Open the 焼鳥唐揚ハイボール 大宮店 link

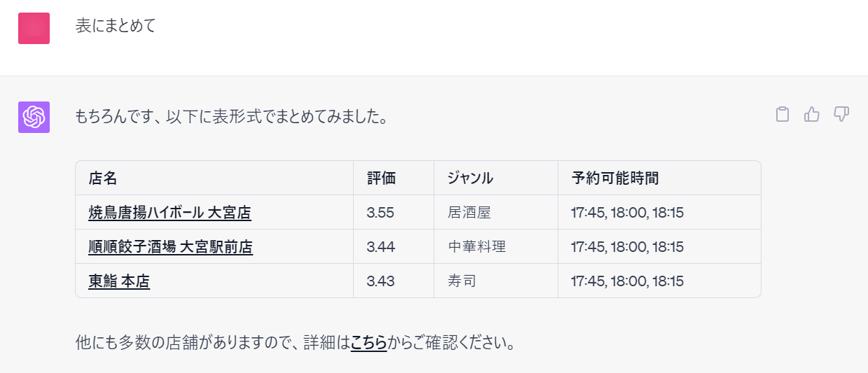point(170,213)
